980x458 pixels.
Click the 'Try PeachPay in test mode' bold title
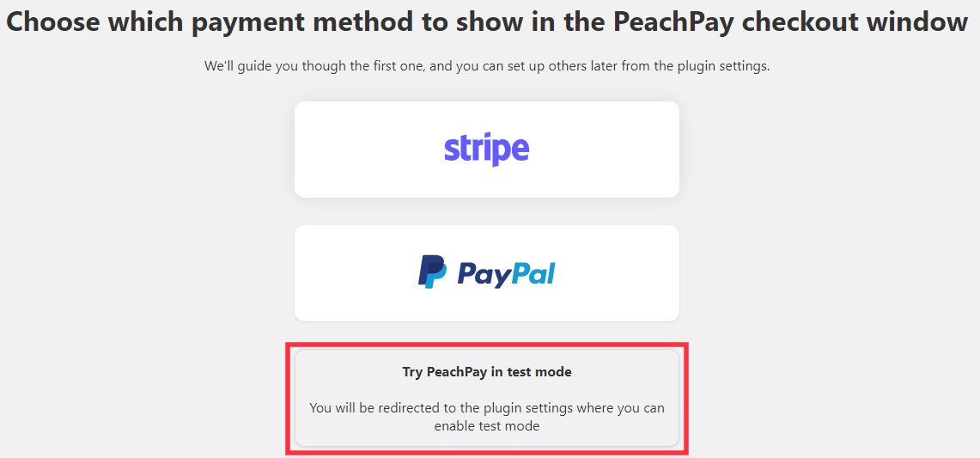pyautogui.click(x=487, y=372)
